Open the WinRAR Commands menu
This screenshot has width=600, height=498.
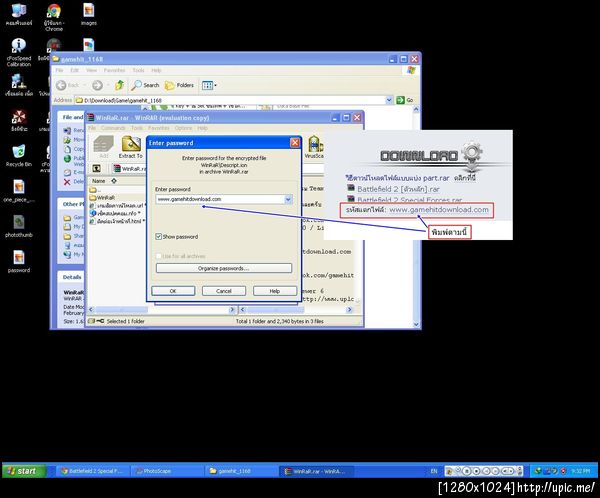click(x=113, y=128)
